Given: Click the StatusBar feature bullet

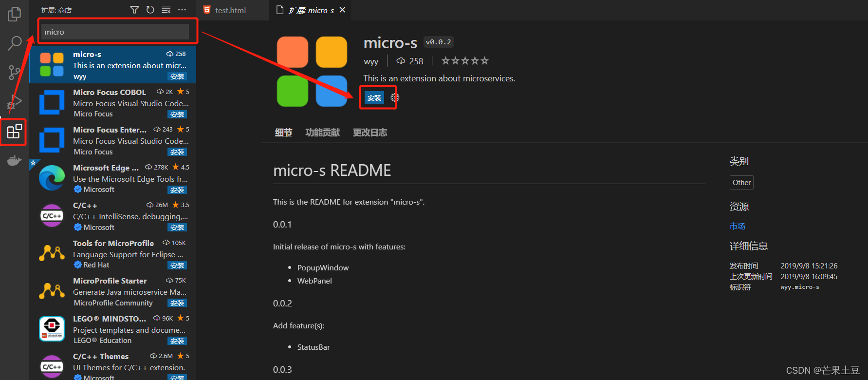Looking at the screenshot, I should pyautogui.click(x=314, y=347).
